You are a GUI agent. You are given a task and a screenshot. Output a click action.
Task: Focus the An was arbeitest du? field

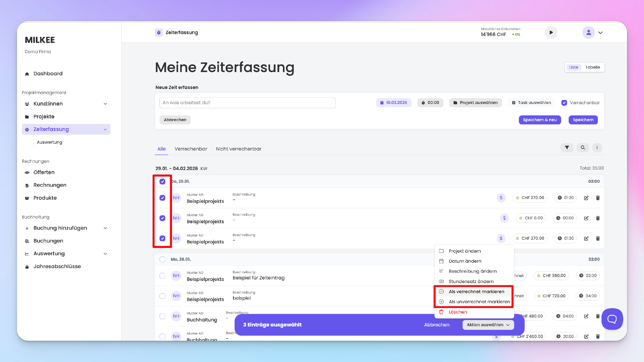(247, 103)
